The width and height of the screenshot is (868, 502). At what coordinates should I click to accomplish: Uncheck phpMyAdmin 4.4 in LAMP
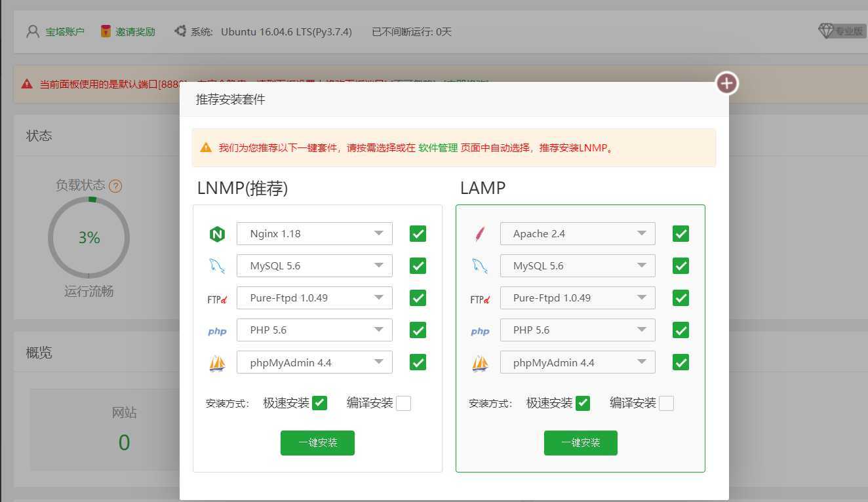(x=681, y=362)
